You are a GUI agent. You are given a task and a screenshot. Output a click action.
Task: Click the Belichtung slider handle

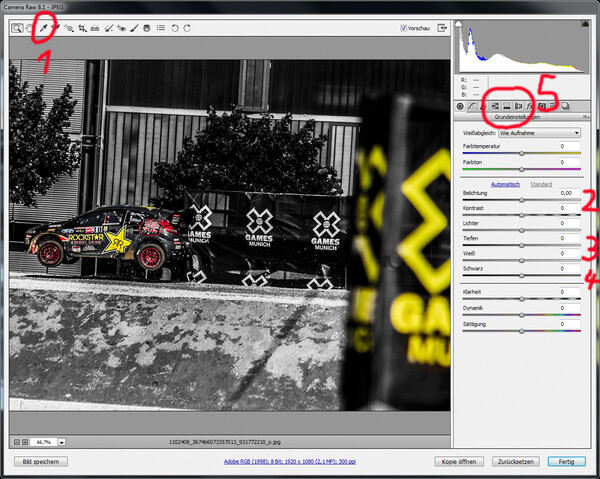(x=522, y=200)
